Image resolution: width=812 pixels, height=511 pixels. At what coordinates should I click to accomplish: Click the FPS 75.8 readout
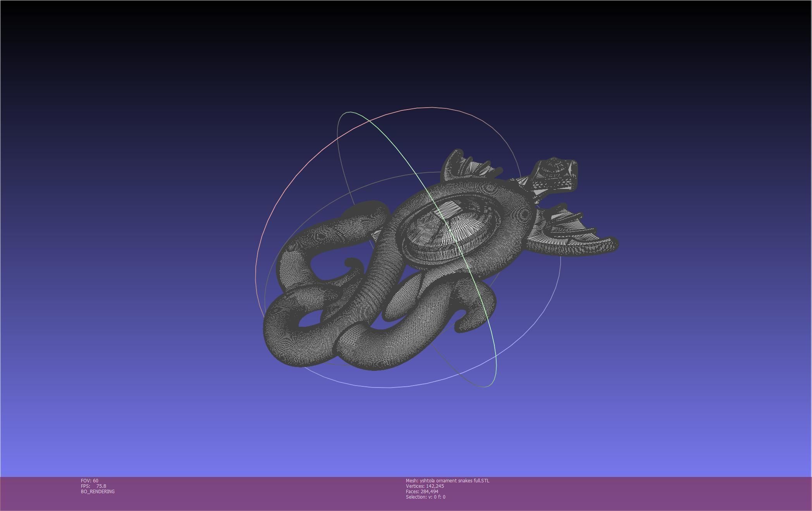click(x=93, y=486)
